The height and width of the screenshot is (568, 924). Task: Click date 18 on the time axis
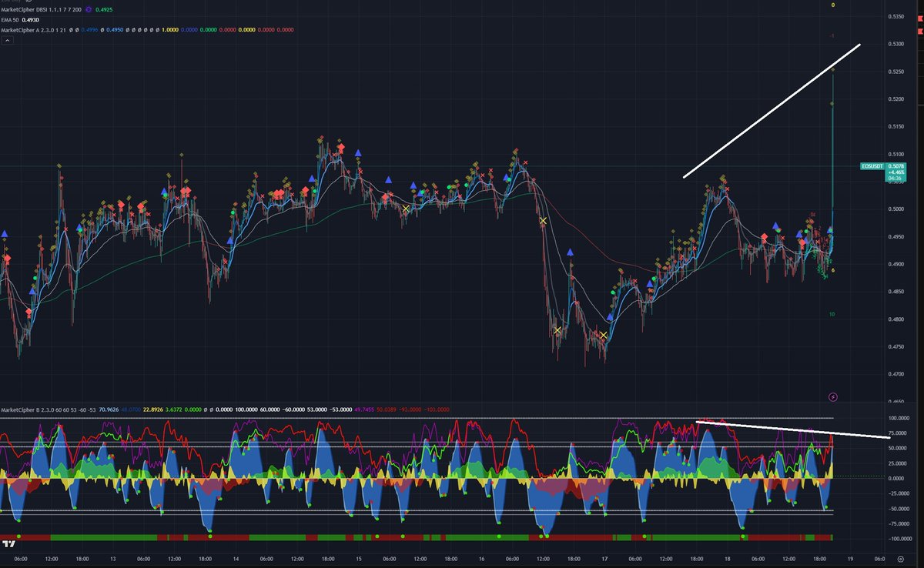coord(727,560)
